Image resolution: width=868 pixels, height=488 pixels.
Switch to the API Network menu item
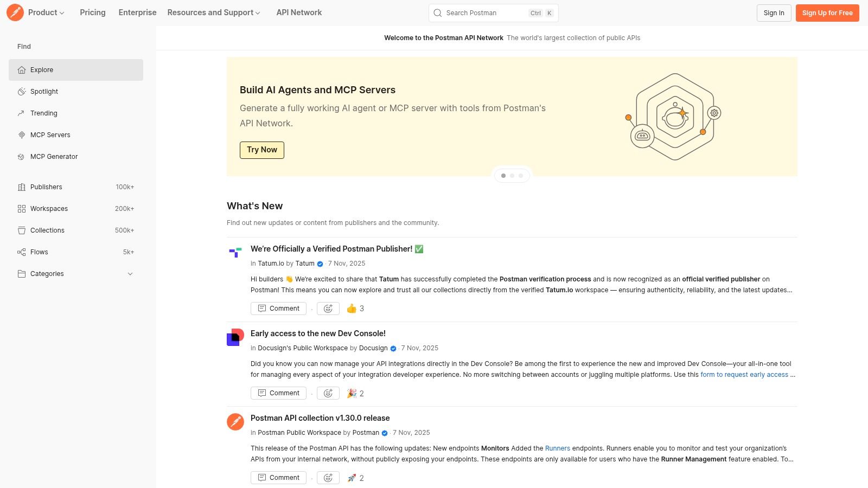(299, 12)
